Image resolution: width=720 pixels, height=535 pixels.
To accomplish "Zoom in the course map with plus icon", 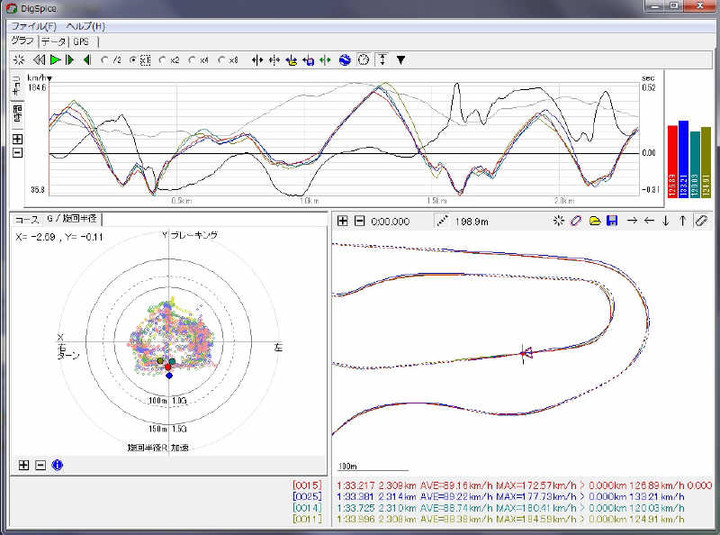I will click(342, 221).
